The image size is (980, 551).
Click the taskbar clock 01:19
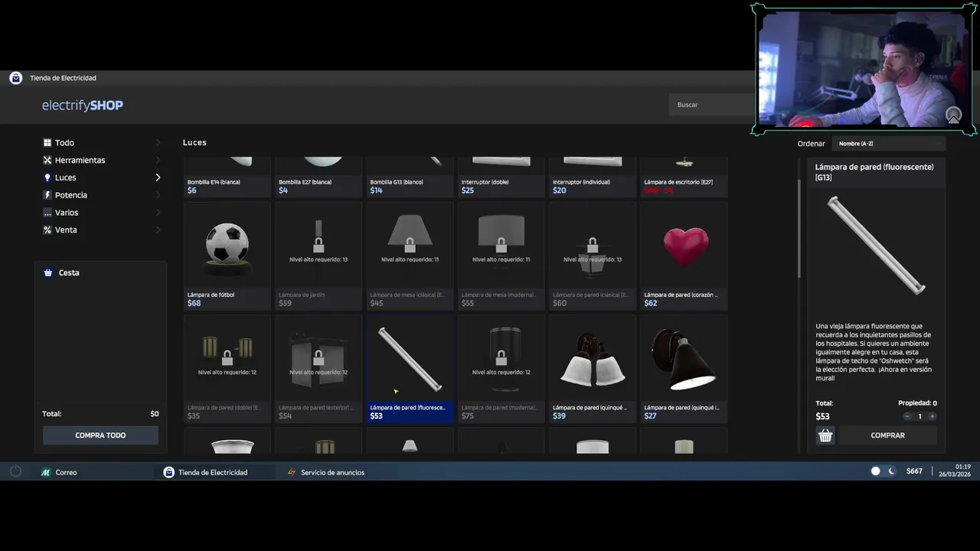pos(962,467)
